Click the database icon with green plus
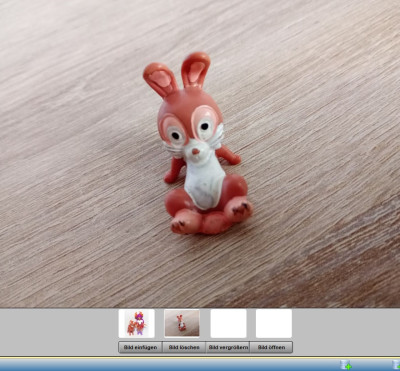 346,365
